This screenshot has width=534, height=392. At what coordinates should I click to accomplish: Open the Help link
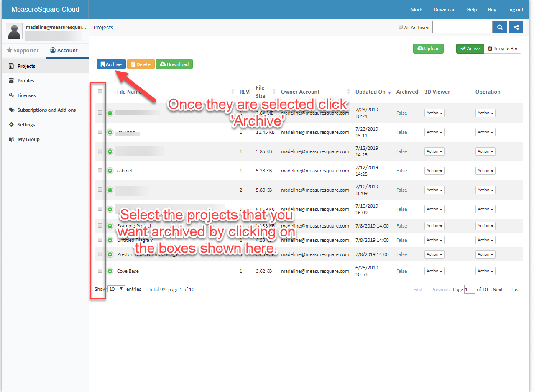(x=472, y=10)
